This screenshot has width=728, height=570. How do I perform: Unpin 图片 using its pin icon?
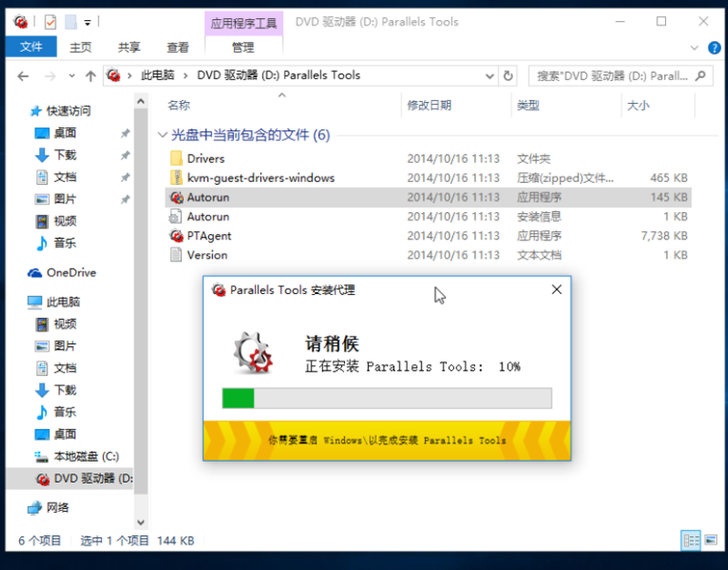point(125,199)
